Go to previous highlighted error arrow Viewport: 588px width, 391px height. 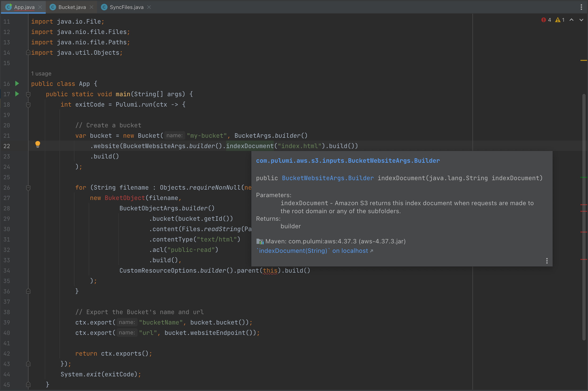click(x=571, y=20)
